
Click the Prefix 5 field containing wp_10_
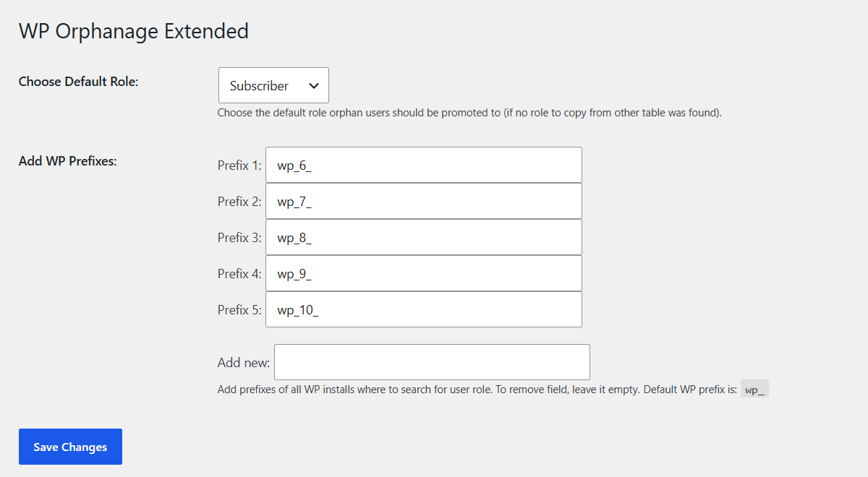point(424,309)
